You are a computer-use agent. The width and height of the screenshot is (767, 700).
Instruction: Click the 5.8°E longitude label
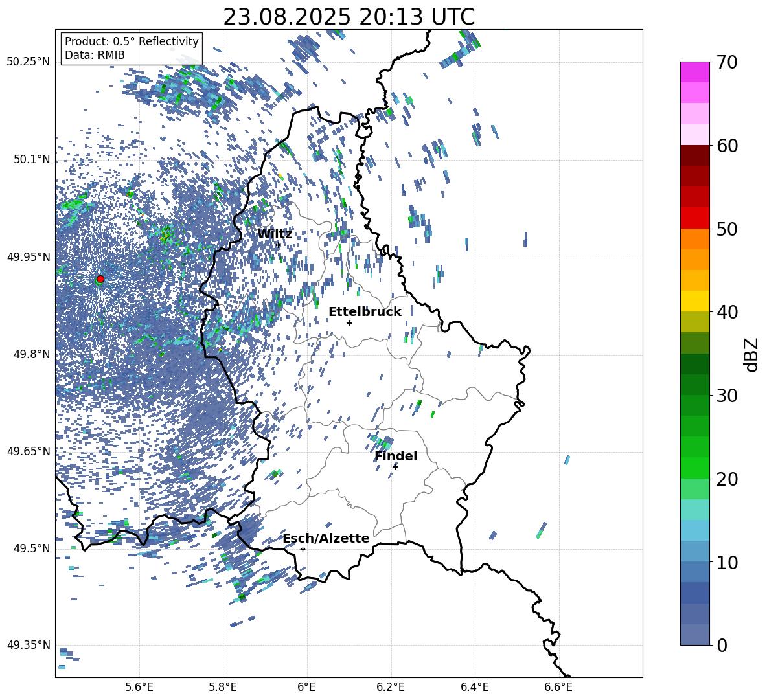[223, 688]
